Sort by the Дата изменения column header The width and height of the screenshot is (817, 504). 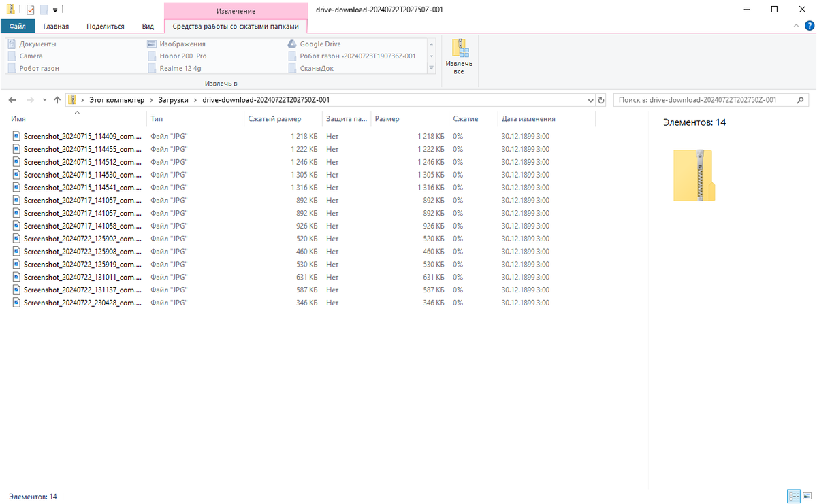tap(546, 118)
